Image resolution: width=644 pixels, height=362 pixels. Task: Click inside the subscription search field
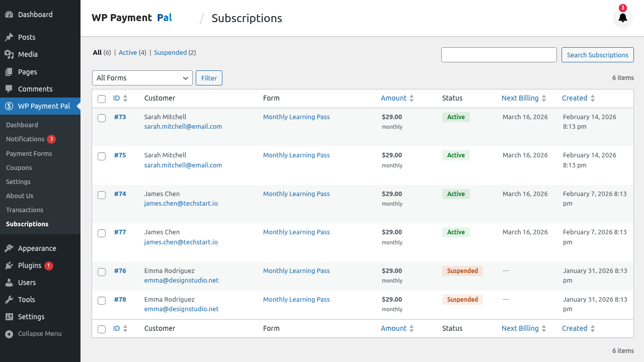(499, 55)
